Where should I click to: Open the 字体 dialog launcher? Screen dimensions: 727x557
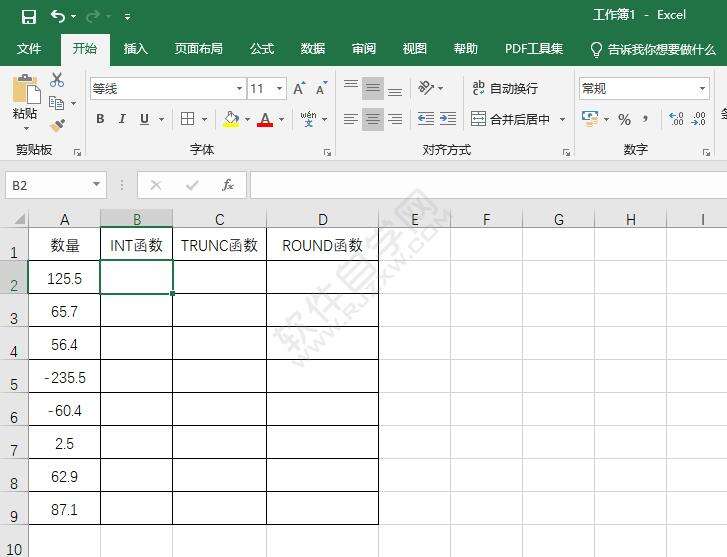(327, 152)
